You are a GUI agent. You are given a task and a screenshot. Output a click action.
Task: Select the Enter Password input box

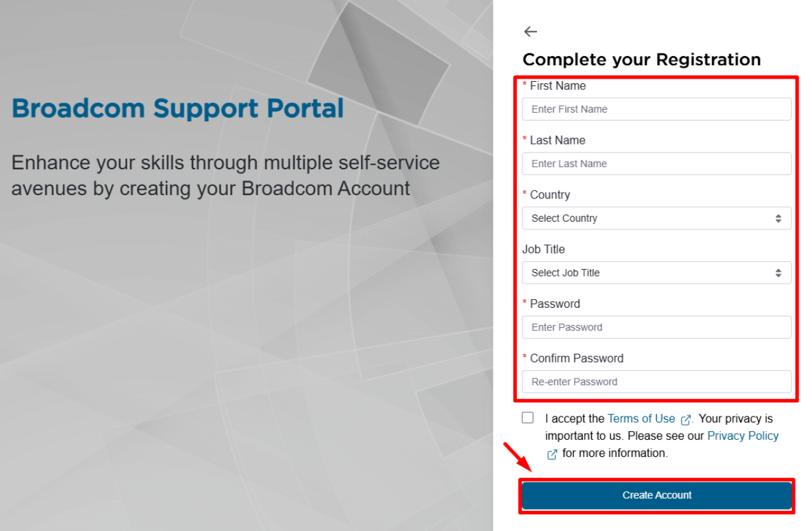pyautogui.click(x=656, y=327)
